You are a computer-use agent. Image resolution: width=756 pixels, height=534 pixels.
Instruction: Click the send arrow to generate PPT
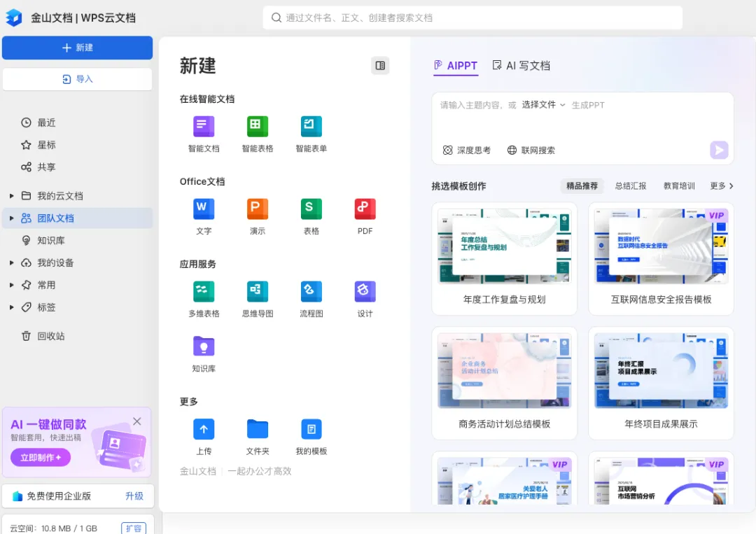[719, 150]
